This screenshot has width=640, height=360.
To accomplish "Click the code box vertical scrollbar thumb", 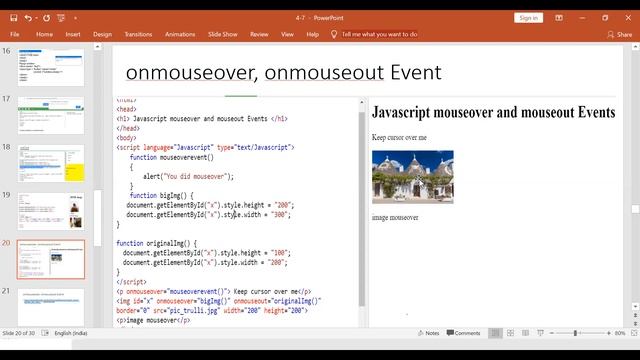I will pyautogui.click(x=362, y=208).
